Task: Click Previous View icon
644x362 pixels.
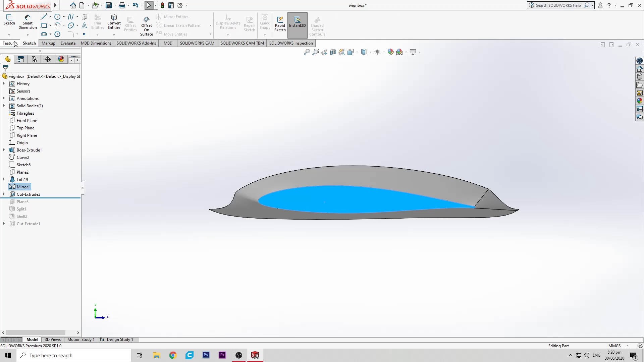Action: [324, 52]
